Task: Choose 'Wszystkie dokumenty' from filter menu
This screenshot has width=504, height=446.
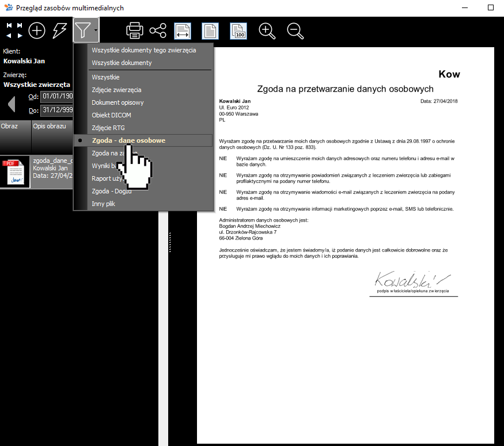Action: pos(143,63)
